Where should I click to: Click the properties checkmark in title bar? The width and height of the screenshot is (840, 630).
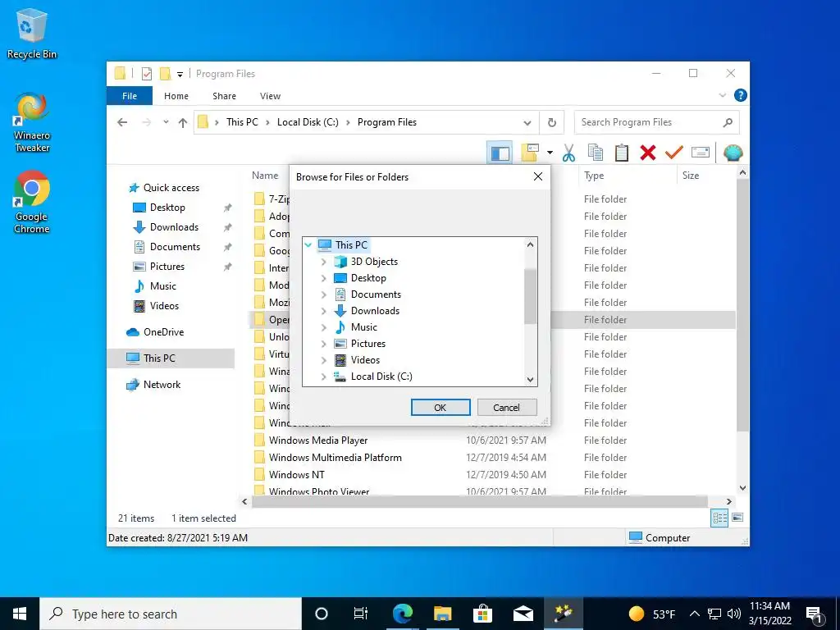pyautogui.click(x=146, y=74)
